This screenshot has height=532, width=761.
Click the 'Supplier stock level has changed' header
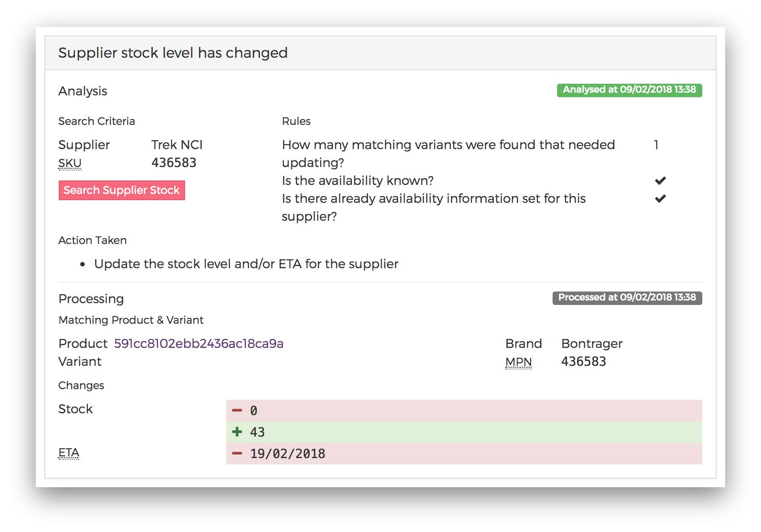(173, 53)
